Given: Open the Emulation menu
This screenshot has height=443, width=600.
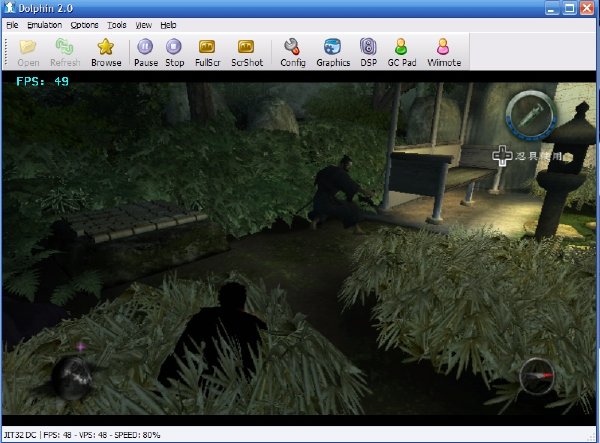Looking at the screenshot, I should (x=44, y=25).
